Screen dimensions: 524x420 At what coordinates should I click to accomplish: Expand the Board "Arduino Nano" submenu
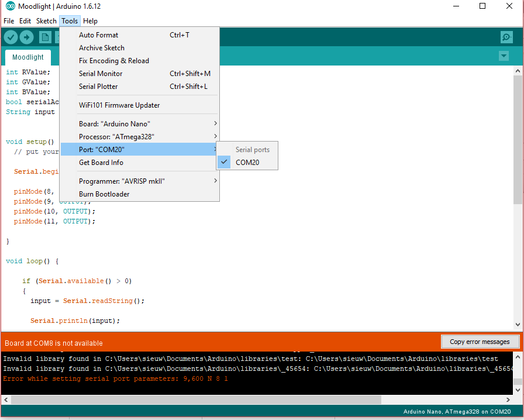(140, 124)
